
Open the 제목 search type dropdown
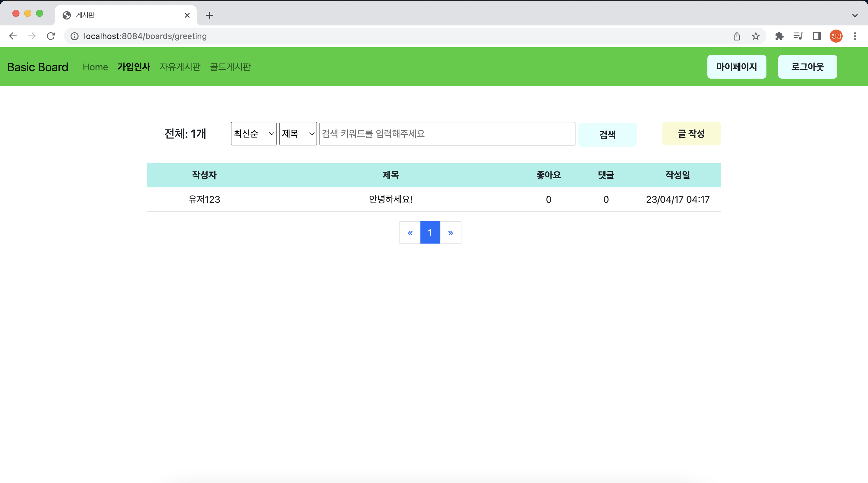click(298, 134)
